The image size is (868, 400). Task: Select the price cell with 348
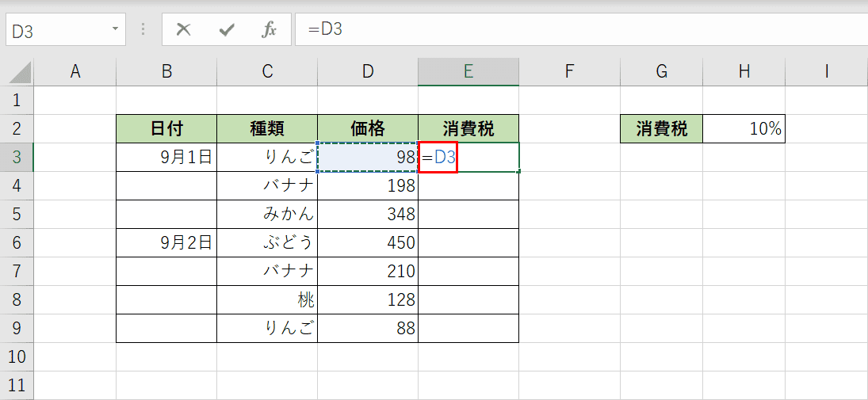(x=368, y=215)
